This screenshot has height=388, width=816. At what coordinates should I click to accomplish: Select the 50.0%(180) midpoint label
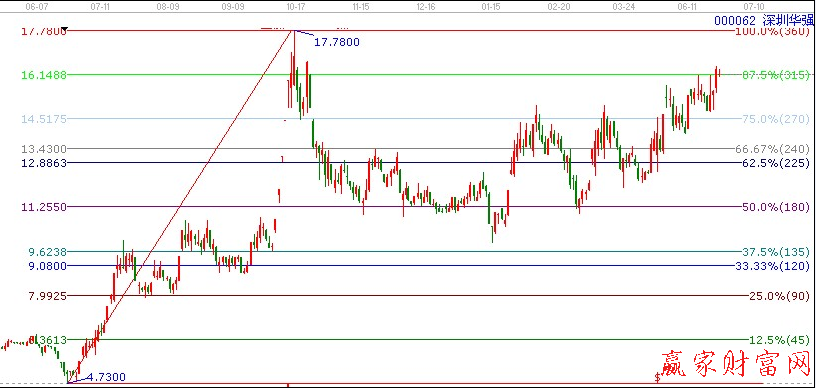[x=775, y=207]
